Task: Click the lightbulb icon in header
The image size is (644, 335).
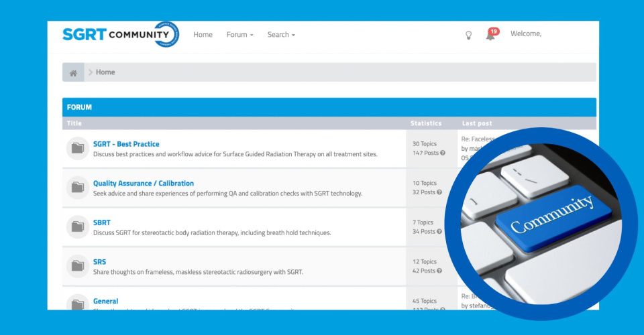Action: tap(468, 36)
